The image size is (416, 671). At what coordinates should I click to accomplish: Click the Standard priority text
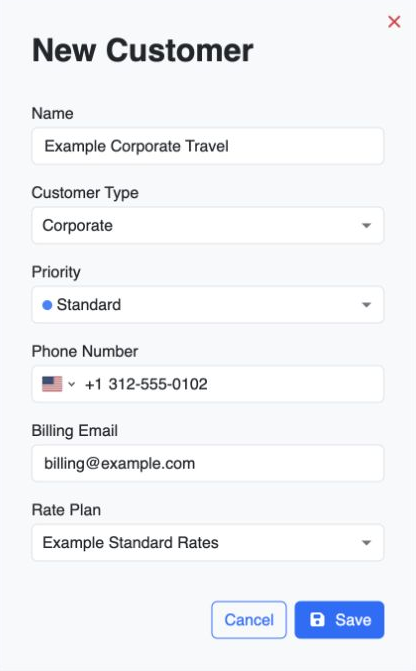[89, 305]
